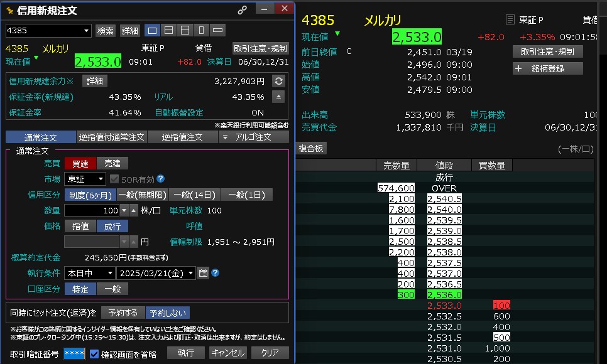
Task: Click the 検索 button
Action: 106,31
